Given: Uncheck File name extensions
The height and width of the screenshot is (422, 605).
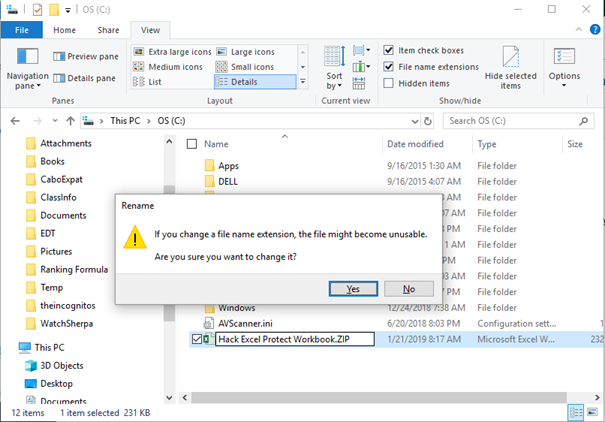Looking at the screenshot, I should tap(389, 67).
